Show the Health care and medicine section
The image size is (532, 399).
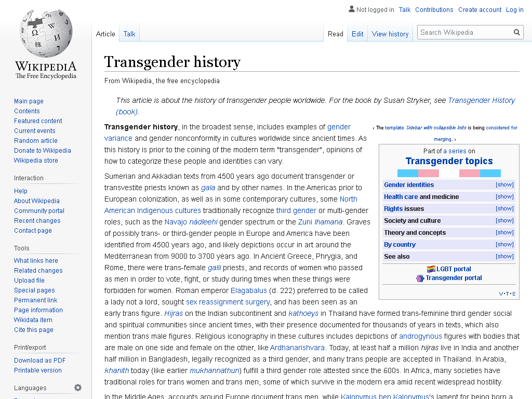[x=504, y=196]
